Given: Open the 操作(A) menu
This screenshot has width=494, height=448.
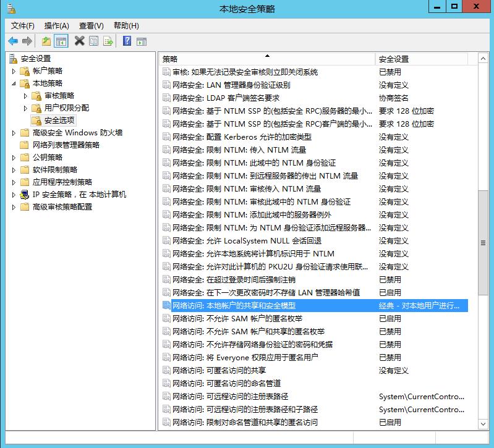Looking at the screenshot, I should [x=57, y=25].
